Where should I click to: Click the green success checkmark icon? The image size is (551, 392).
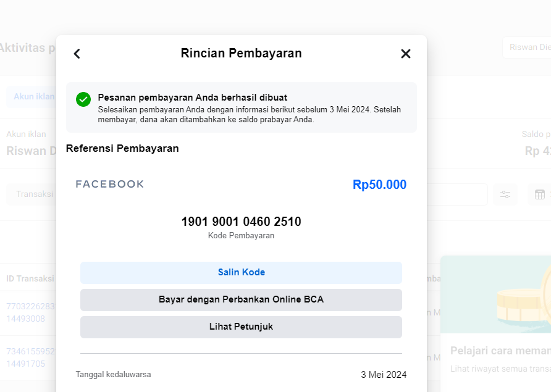pyautogui.click(x=83, y=99)
